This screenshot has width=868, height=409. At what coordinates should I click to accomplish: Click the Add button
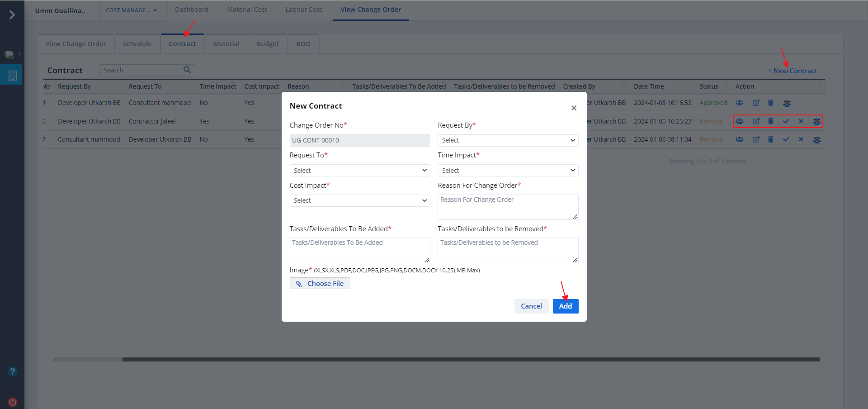[565, 306]
